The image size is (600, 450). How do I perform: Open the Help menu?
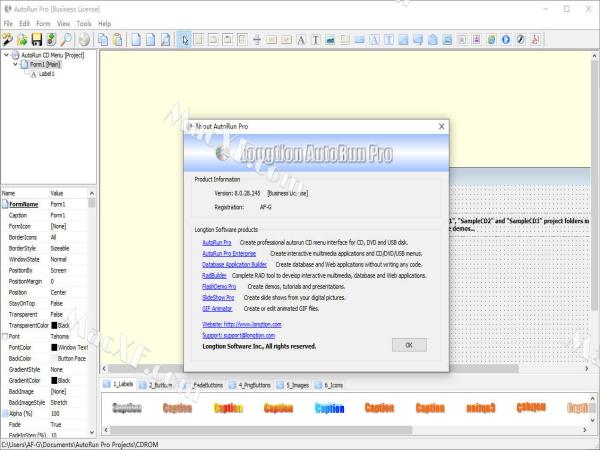click(104, 24)
